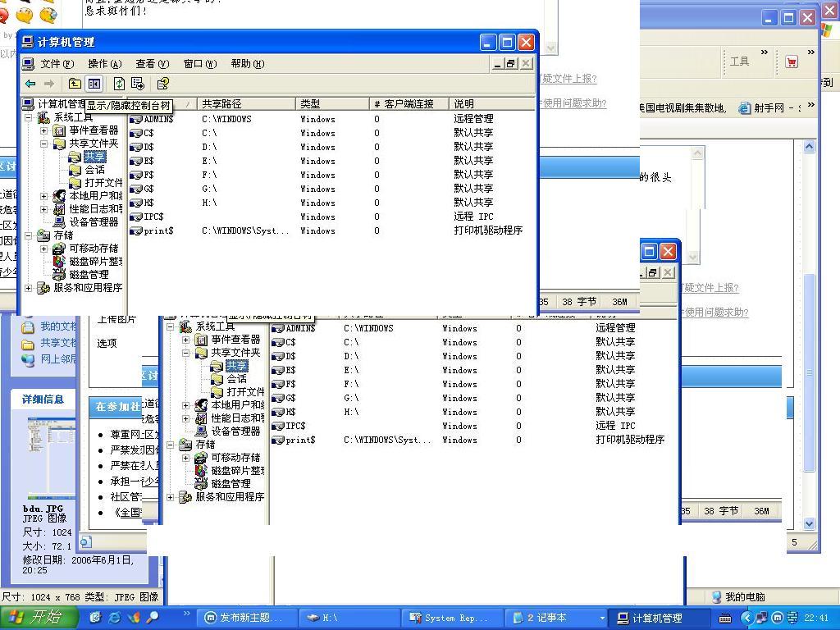Click the Help icon in 计算机管理 toolbar
This screenshot has width=840, height=630.
click(163, 84)
